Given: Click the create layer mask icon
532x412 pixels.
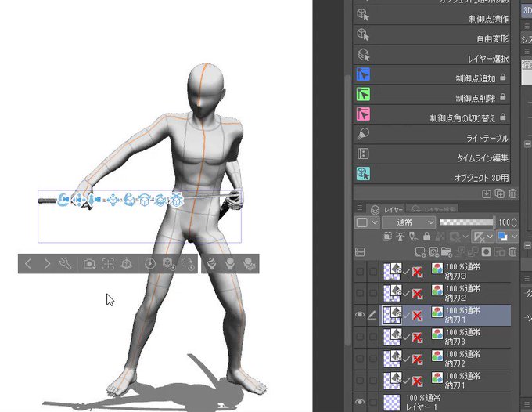Looking at the screenshot, I should tap(486, 252).
